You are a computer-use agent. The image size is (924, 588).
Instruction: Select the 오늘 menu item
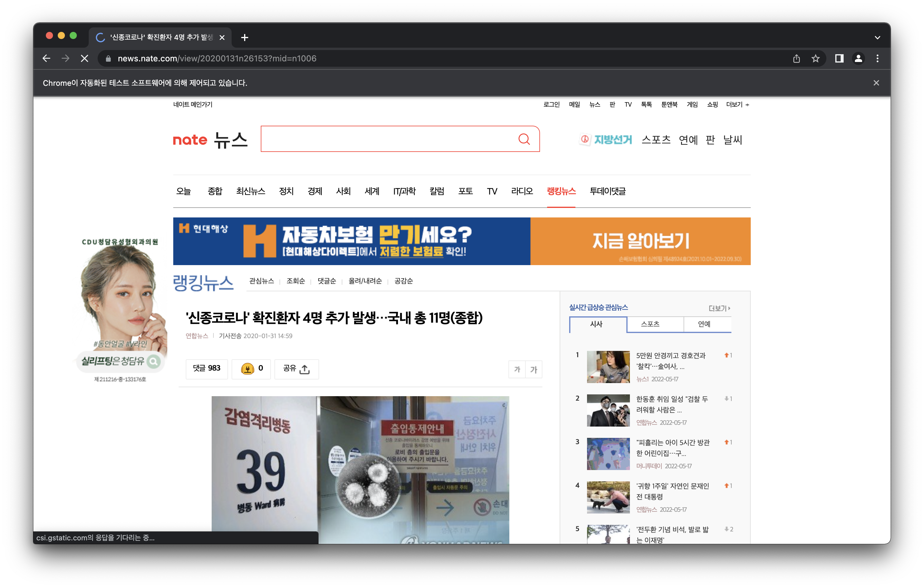(183, 191)
